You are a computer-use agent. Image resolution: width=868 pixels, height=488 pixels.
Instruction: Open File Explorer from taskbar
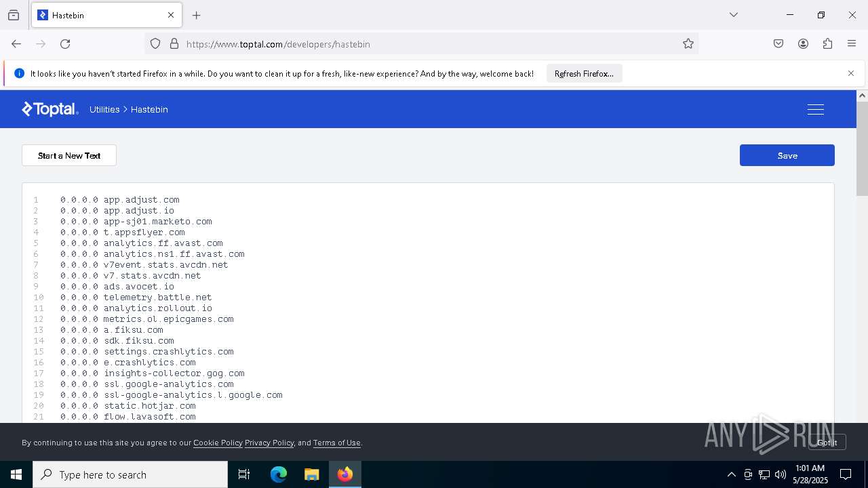(311, 474)
